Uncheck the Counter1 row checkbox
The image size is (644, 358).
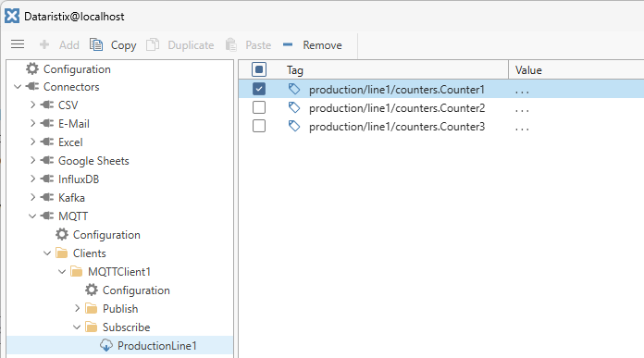click(x=259, y=89)
